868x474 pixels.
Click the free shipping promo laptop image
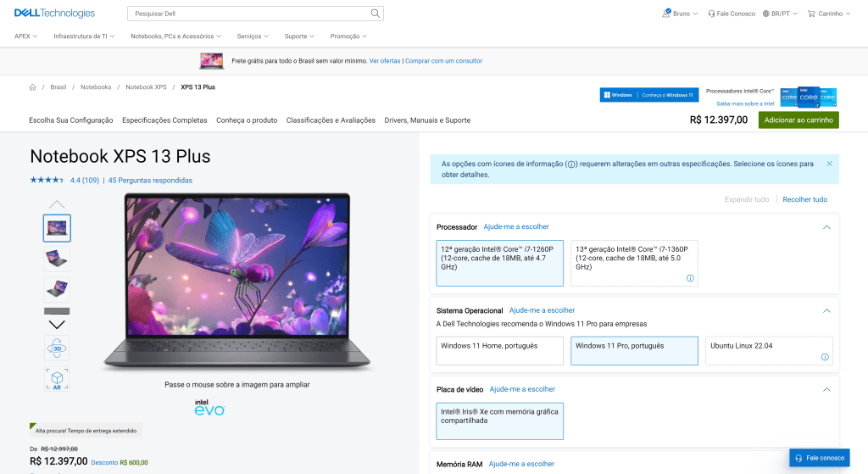coord(211,61)
